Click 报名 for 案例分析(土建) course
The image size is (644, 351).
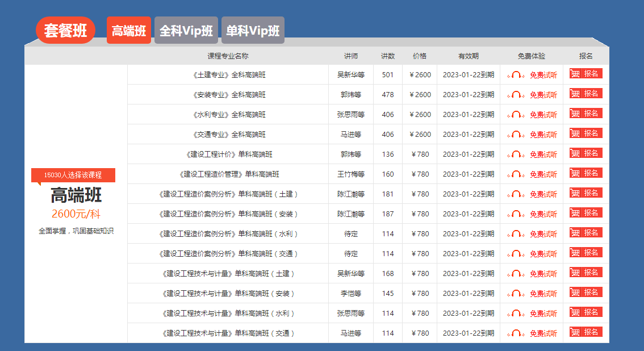coord(586,193)
